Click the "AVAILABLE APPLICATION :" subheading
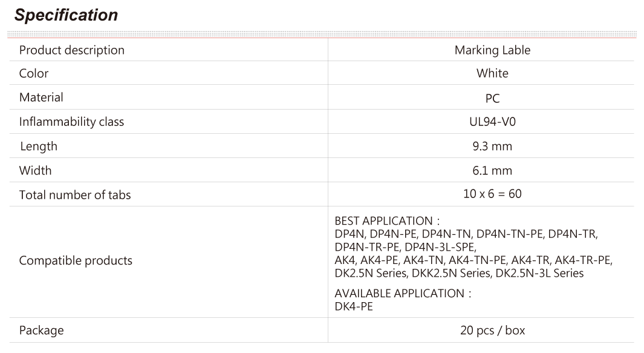Image resolution: width=644 pixels, height=353 pixels. click(x=403, y=293)
